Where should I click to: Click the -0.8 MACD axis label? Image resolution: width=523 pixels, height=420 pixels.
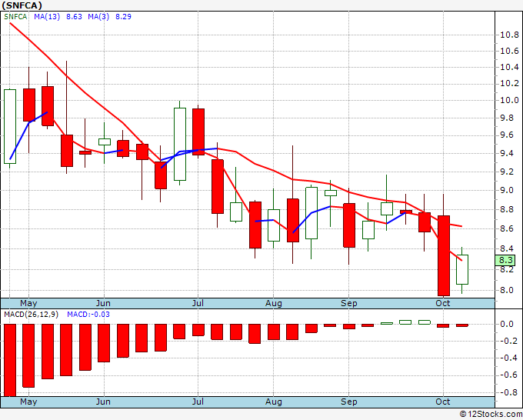[509, 392]
